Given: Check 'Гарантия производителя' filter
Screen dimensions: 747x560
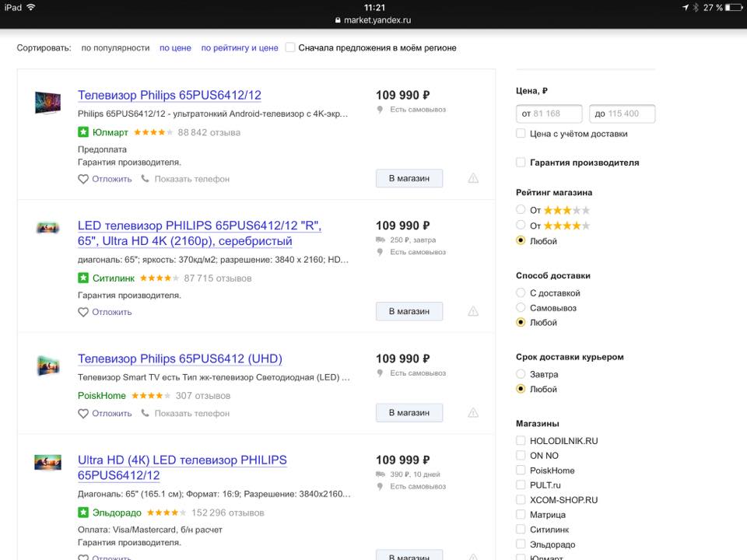Looking at the screenshot, I should click(521, 163).
